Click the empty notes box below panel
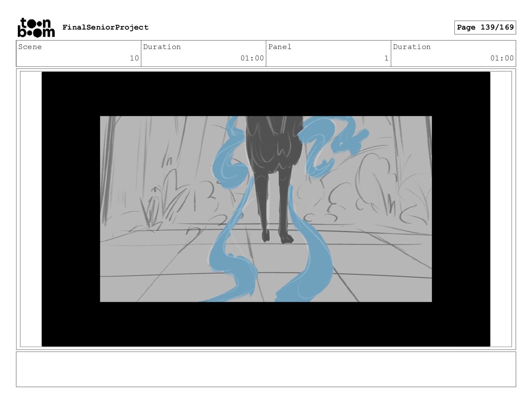Image resolution: width=532 pixels, height=411 pixels. [x=266, y=369]
